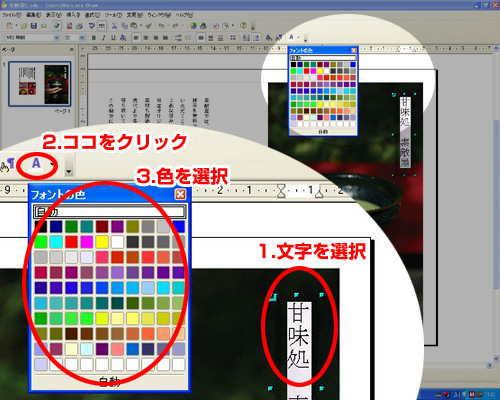Toggle AutoSpellcheck on the standard toolbar
This screenshot has width=500, height=400.
102,26
